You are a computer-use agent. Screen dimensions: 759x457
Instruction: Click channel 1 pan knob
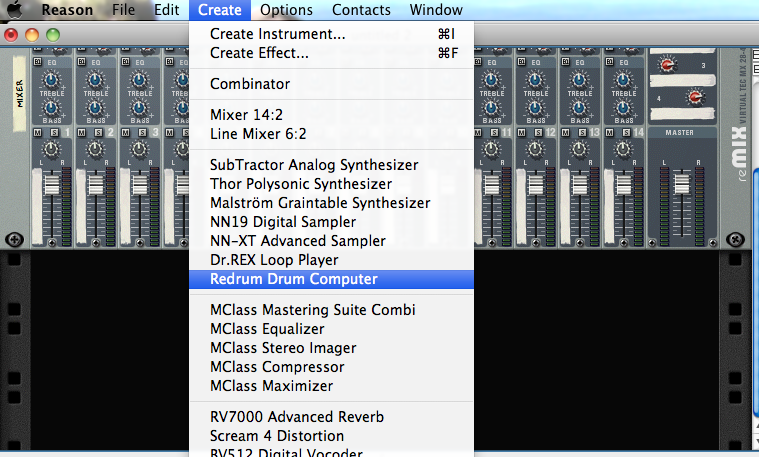pyautogui.click(x=51, y=149)
